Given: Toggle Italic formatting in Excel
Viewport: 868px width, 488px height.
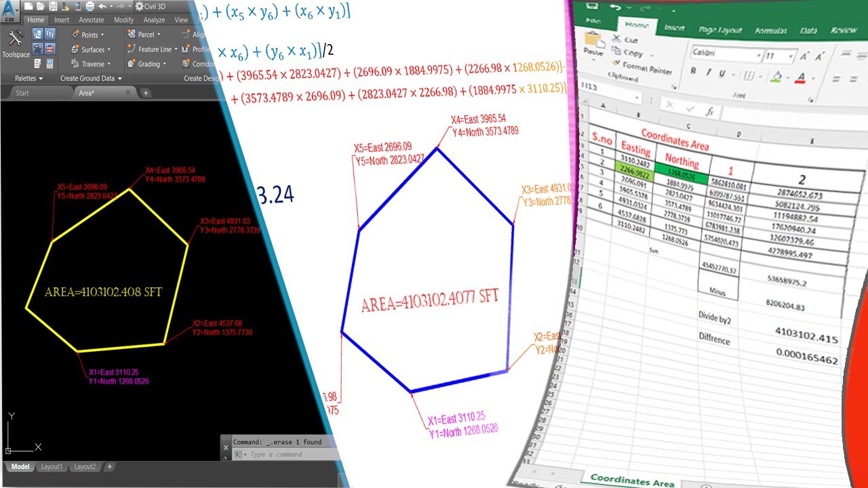Looking at the screenshot, I should (709, 72).
